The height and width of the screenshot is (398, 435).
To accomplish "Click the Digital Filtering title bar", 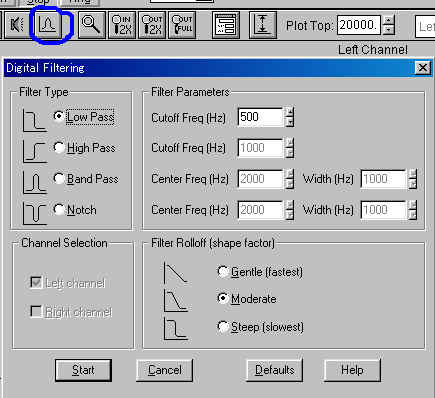I will pyautogui.click(x=209, y=68).
